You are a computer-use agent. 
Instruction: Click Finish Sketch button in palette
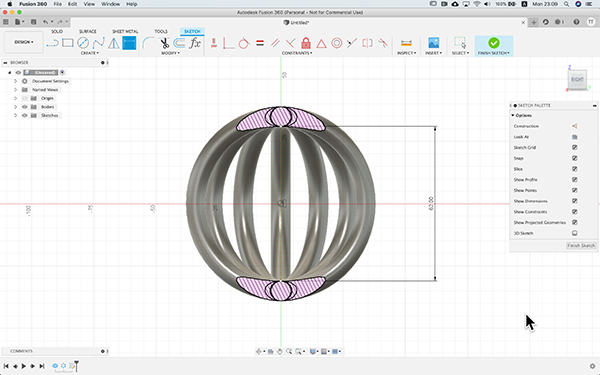click(581, 246)
